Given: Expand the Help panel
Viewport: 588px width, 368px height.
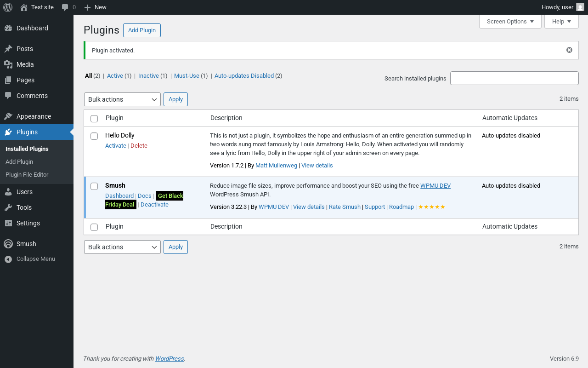Looking at the screenshot, I should coord(561,22).
